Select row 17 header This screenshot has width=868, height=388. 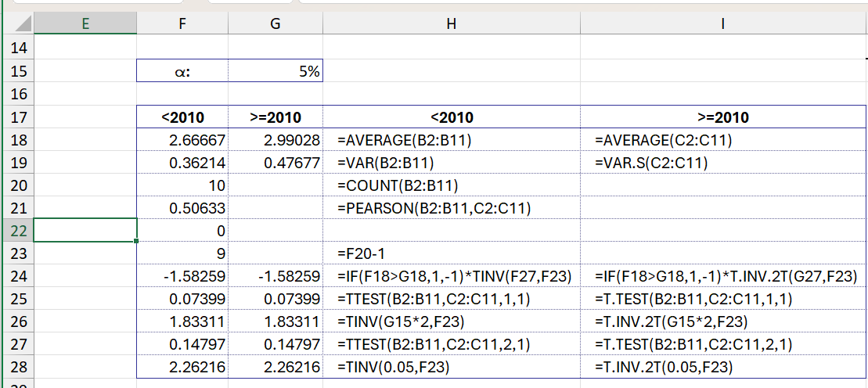[x=18, y=117]
